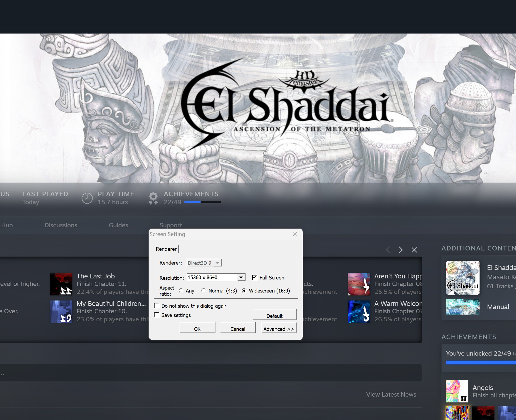The height and width of the screenshot is (420, 516).
Task: Click the 'My Beautiful Children...' achievement title
Action: tap(111, 303)
